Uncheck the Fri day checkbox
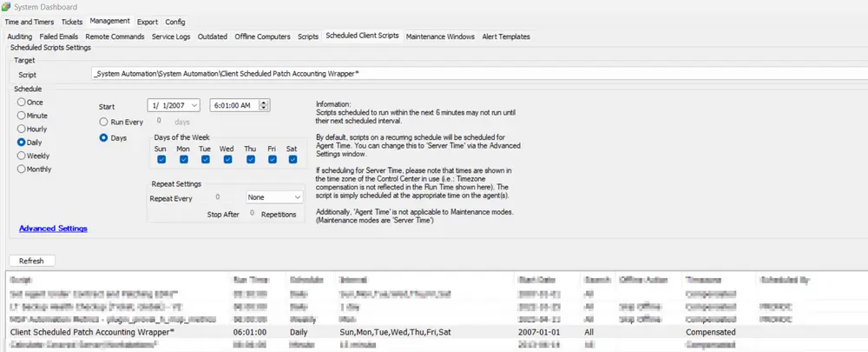Image resolution: width=868 pixels, height=352 pixels. coord(273,160)
